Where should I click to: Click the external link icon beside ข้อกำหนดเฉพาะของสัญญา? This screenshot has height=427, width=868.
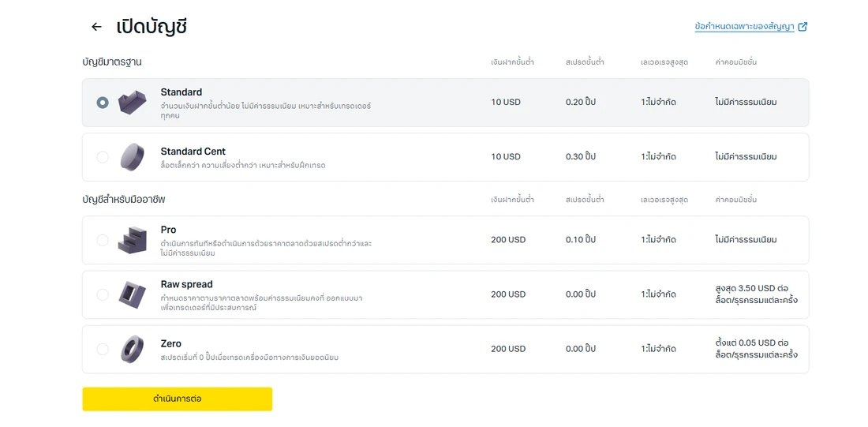tap(803, 26)
